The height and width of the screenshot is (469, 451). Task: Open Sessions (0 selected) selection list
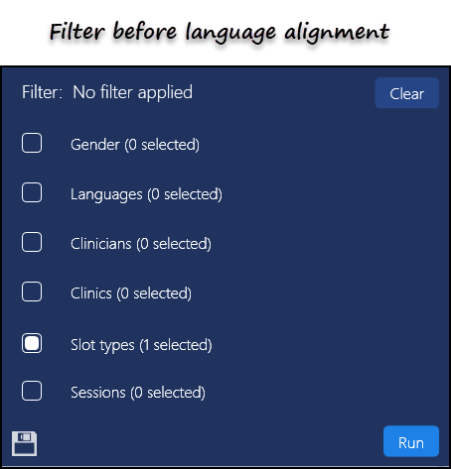[x=138, y=393]
